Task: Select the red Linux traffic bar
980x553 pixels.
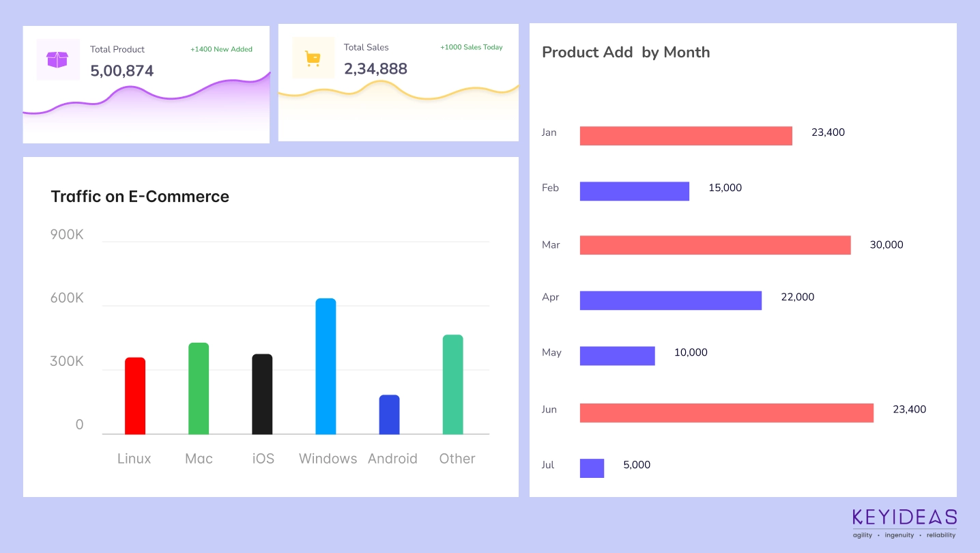Action: pos(135,396)
